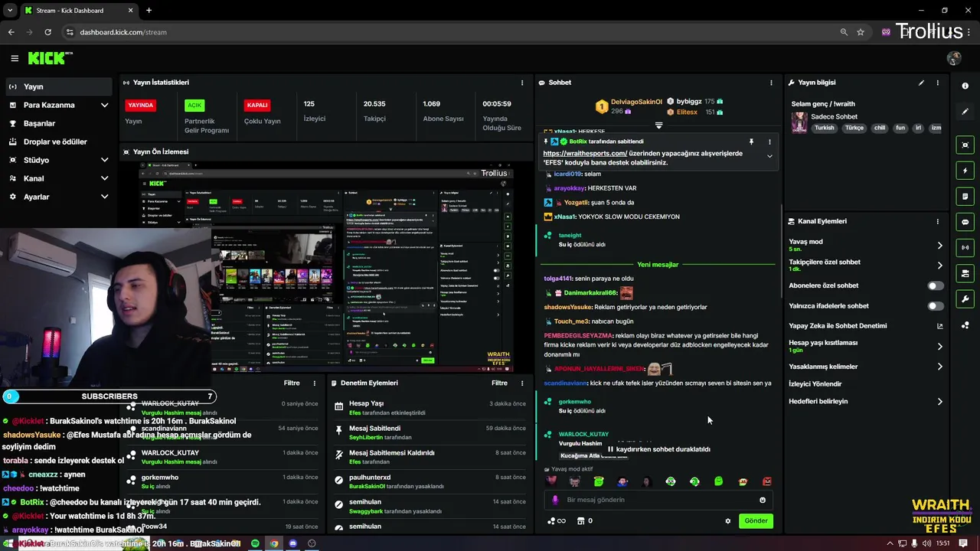980x551 pixels.
Task: Open Yasaklanmış kelimeler arrow
Action: 940,367
